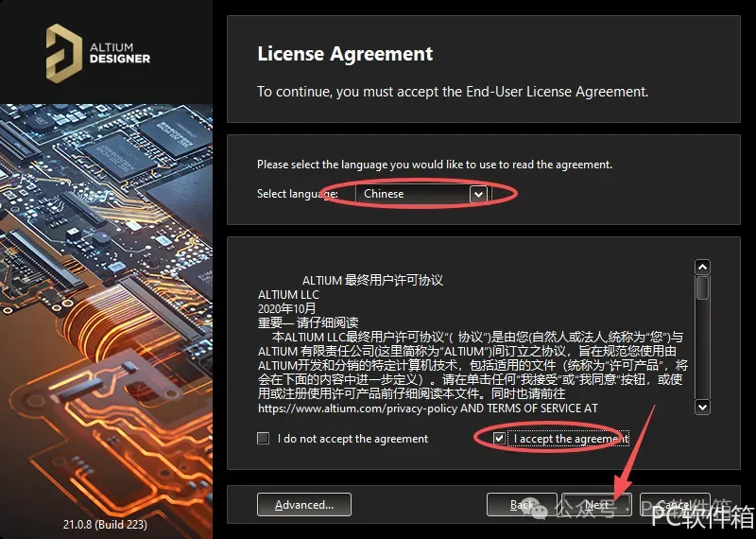Click the ALTIUM DESIGNER wordmark text
Viewport: 756px width, 539px height.
coord(120,53)
